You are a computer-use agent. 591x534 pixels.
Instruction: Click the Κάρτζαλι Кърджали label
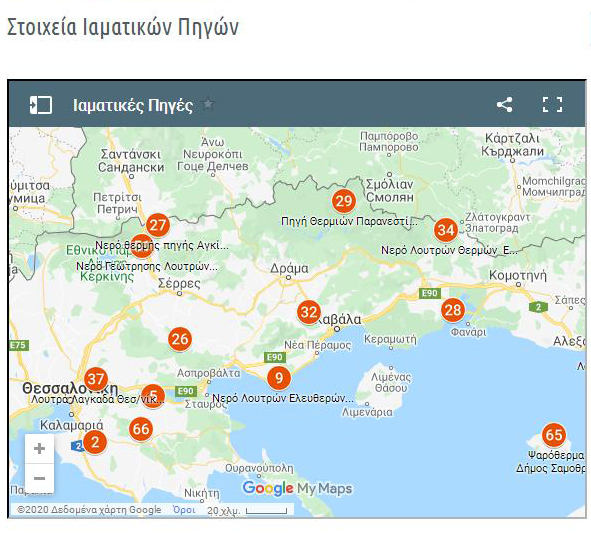coord(512,145)
